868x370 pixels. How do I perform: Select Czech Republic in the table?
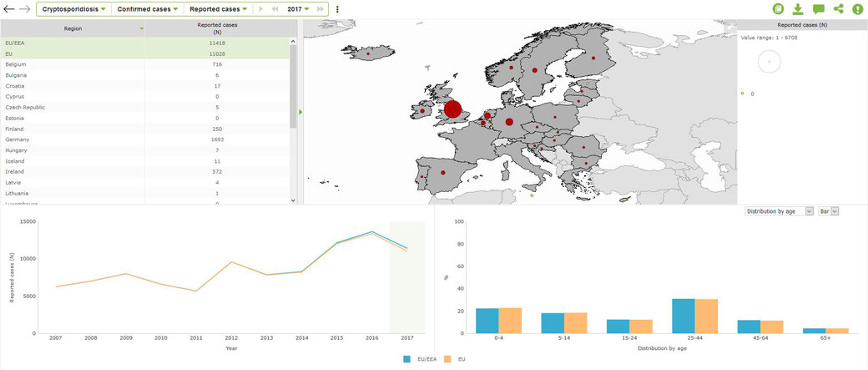click(145, 108)
